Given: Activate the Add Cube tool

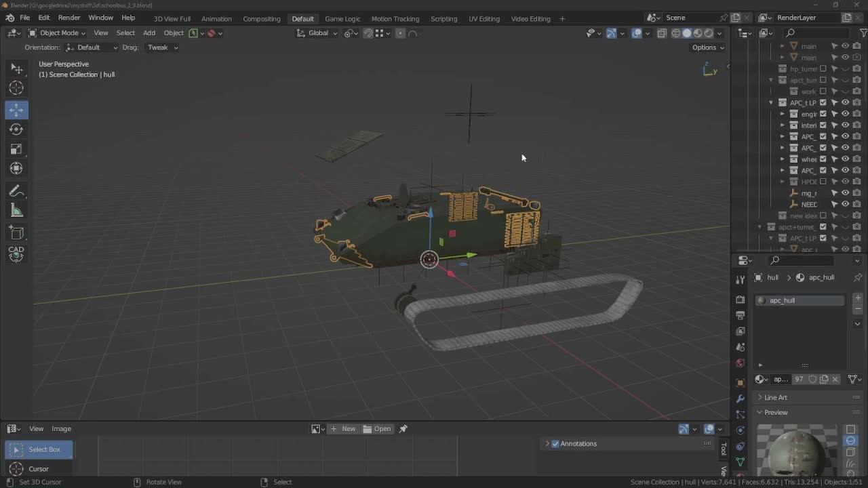Looking at the screenshot, I should tap(16, 234).
